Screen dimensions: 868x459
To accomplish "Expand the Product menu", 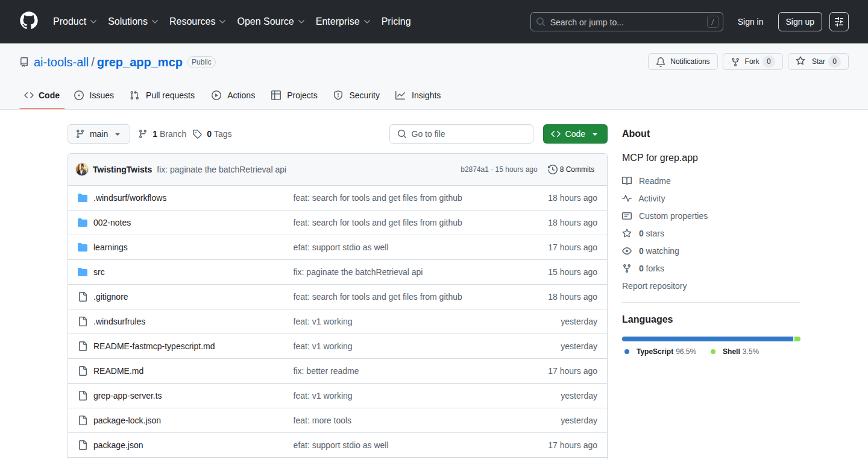I will click(75, 21).
